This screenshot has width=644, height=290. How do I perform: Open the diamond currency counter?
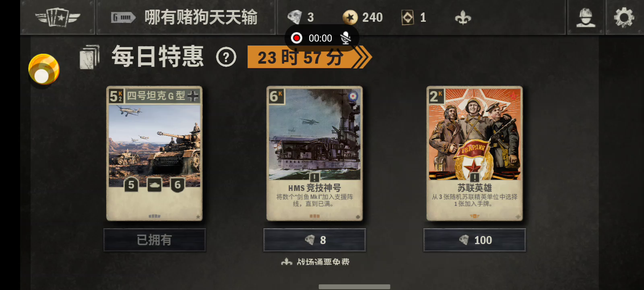coord(301,17)
